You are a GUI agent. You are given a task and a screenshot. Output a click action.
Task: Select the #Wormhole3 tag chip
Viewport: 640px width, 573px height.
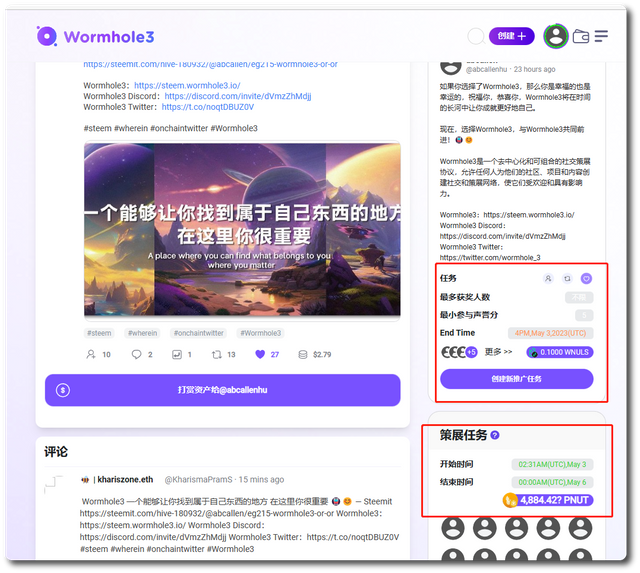(x=260, y=333)
